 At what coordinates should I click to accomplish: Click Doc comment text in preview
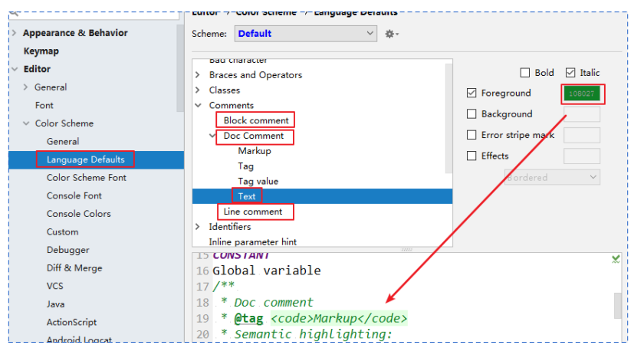click(x=274, y=303)
